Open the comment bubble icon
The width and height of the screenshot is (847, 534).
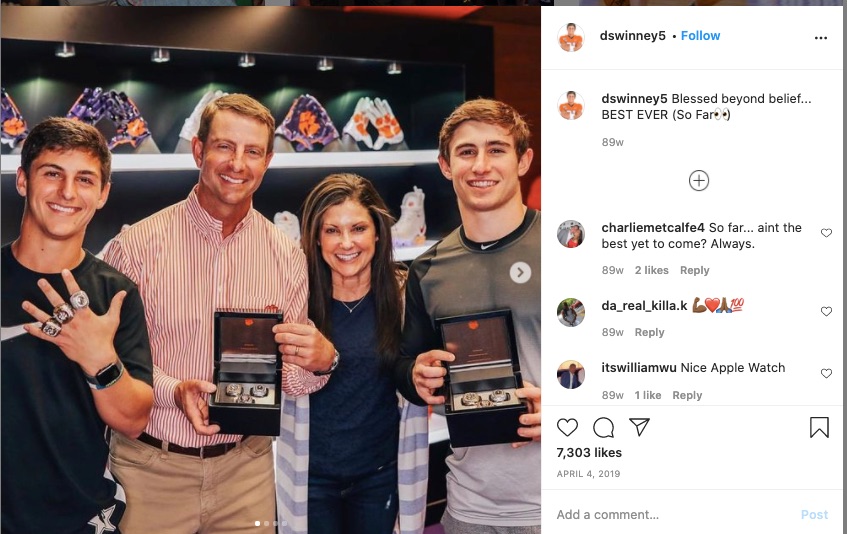(x=603, y=428)
